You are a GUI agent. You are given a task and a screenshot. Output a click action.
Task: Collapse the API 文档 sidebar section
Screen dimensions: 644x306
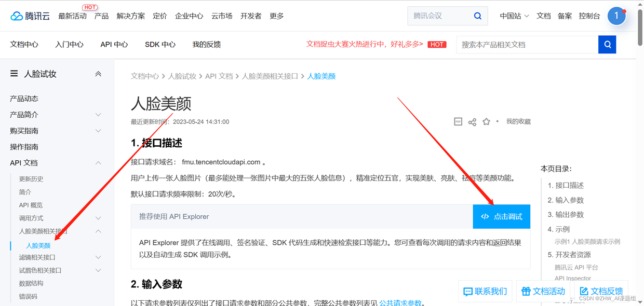[98, 163]
